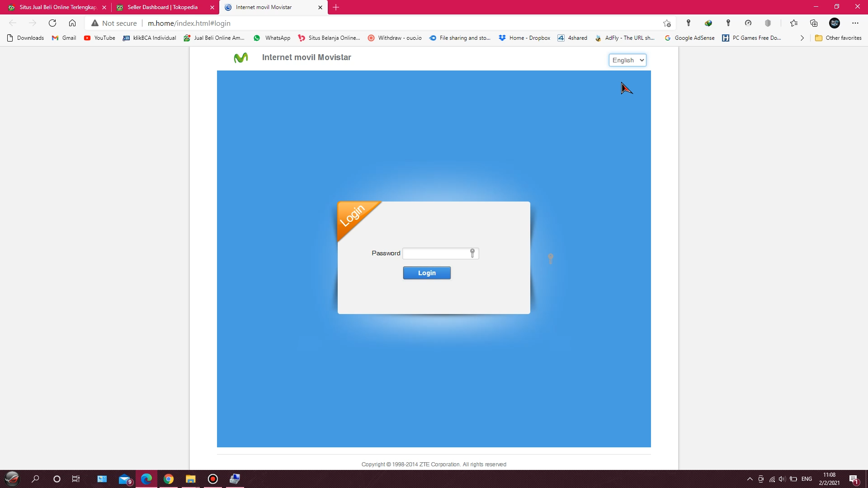
Task: Click the key icon inside password field
Action: click(472, 253)
